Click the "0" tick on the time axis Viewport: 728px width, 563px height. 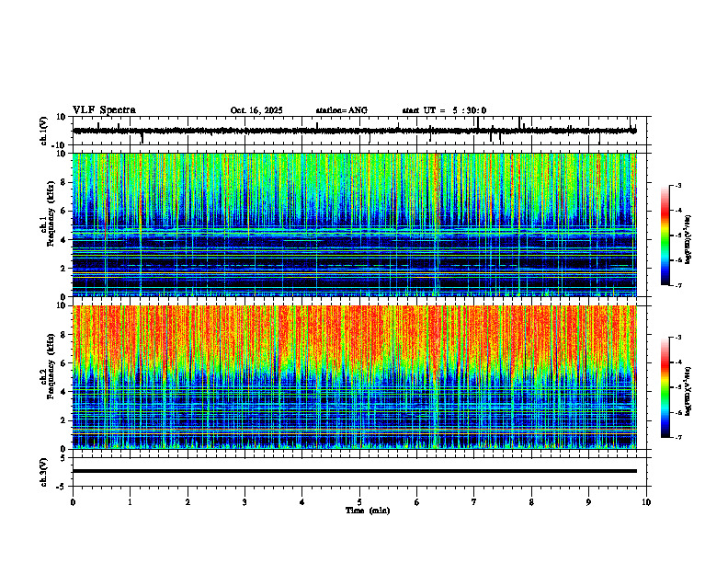point(73,502)
